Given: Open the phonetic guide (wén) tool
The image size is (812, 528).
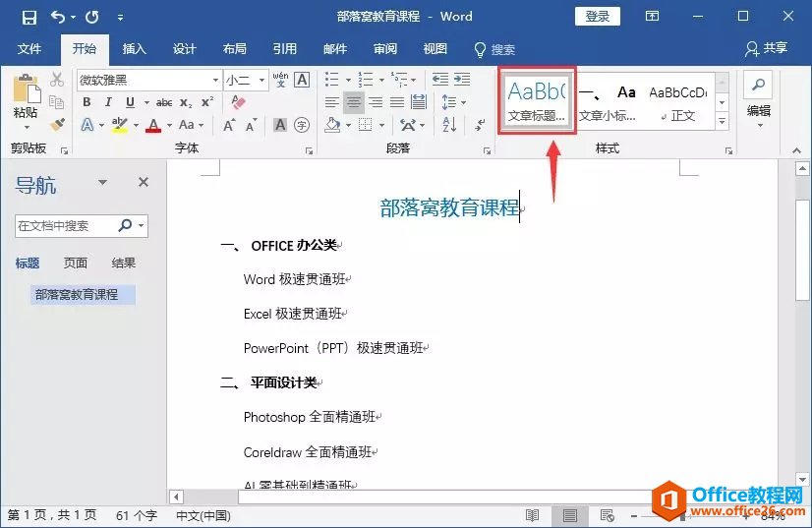Looking at the screenshot, I should coord(280,80).
